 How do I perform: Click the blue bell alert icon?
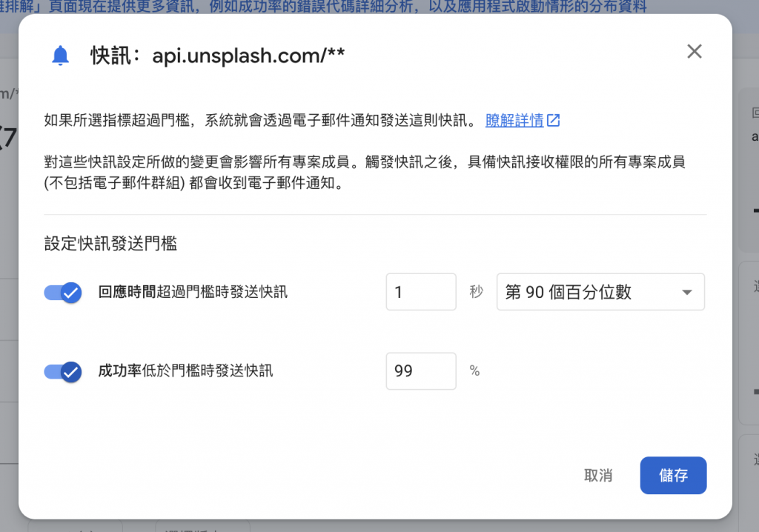coord(61,56)
